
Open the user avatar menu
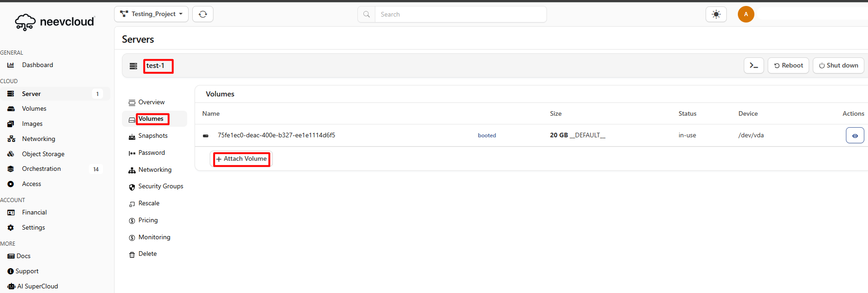pos(746,14)
